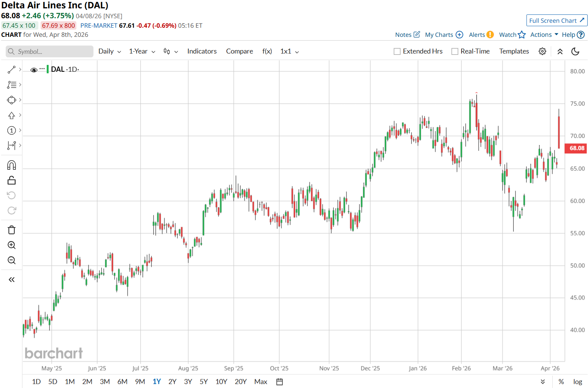The width and height of the screenshot is (588, 388).
Task: Click the Full Screen Chart button
Action: click(x=556, y=21)
